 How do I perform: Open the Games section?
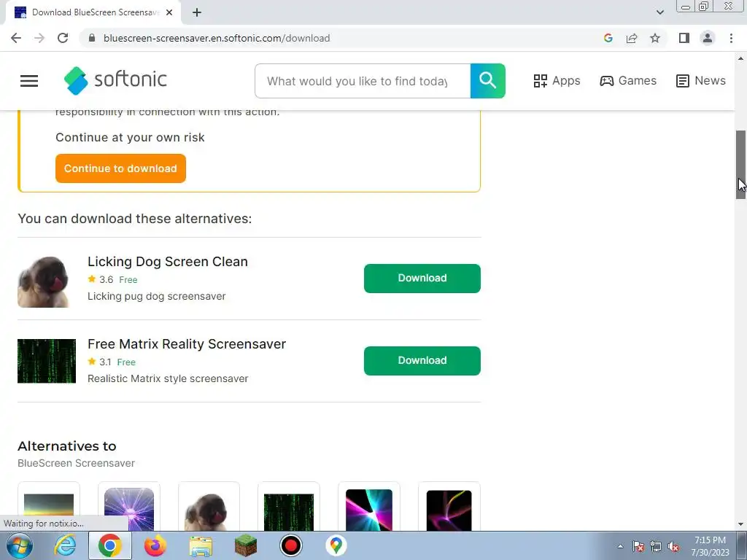coord(628,80)
